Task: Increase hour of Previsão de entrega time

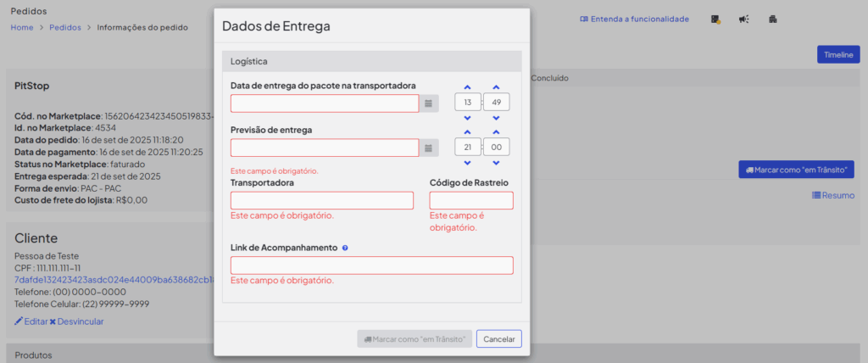Action: point(468,131)
